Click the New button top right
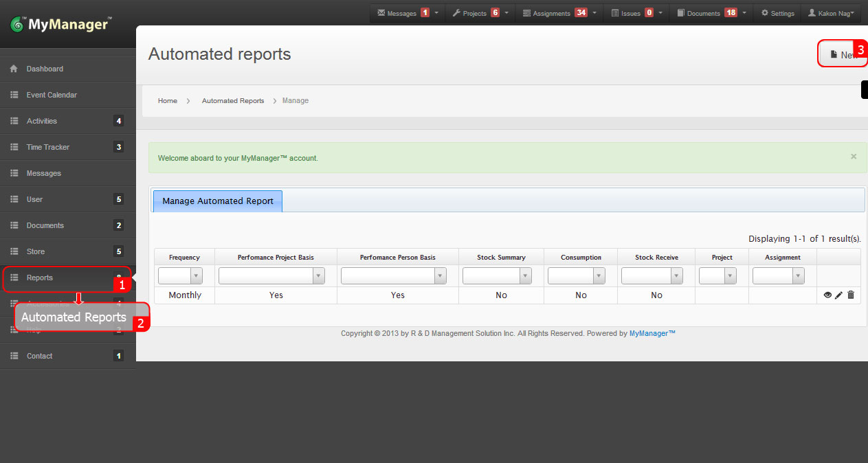 (844, 55)
